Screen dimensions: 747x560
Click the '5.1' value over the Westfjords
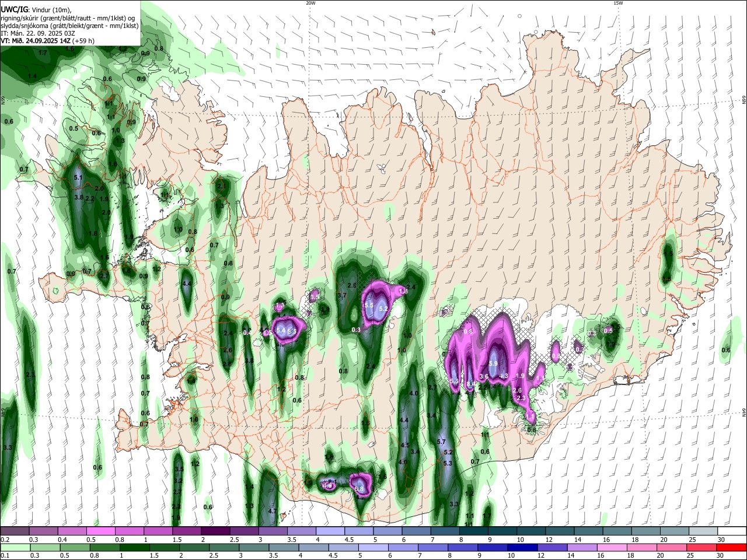click(79, 177)
